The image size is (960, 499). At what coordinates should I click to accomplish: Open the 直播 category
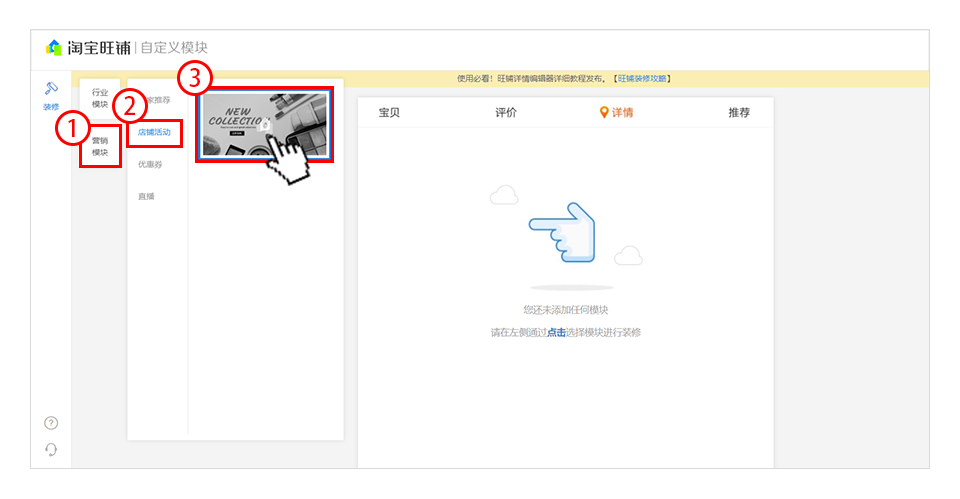tap(147, 196)
